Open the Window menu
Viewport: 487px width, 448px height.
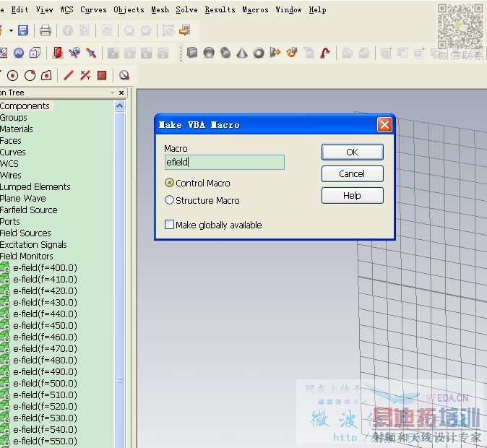pos(288,9)
